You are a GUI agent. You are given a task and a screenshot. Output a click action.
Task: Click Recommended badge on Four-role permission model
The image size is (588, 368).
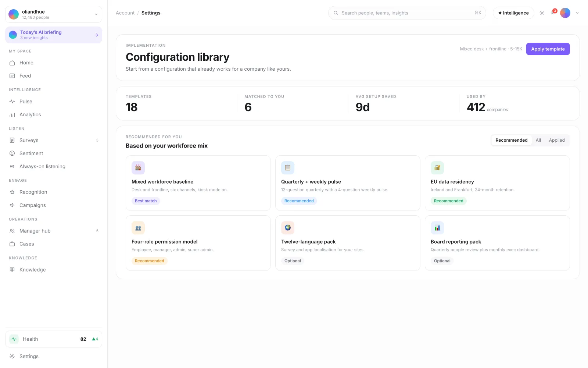[150, 261]
